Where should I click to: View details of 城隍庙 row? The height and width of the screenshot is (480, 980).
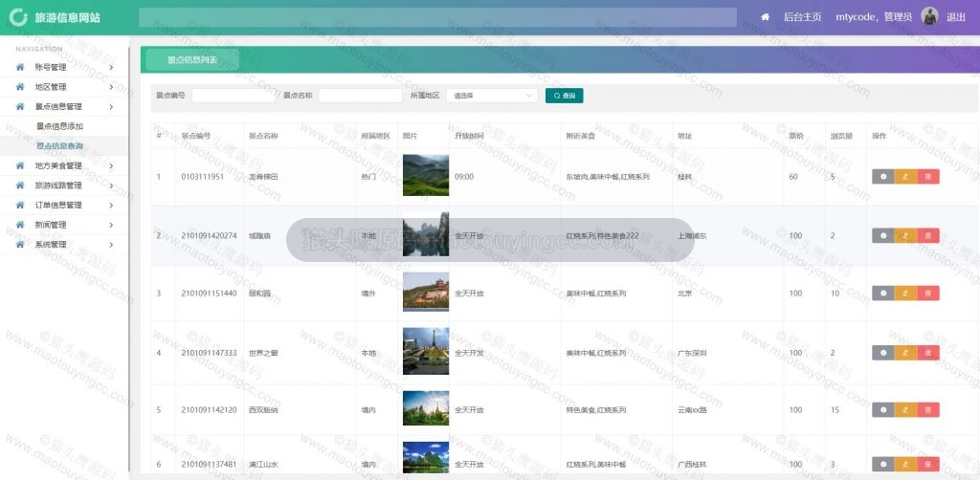pyautogui.click(x=883, y=235)
